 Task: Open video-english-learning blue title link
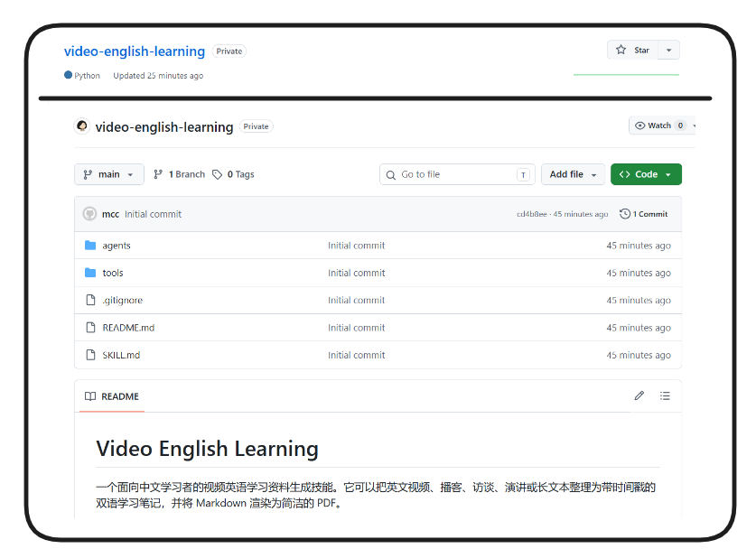[x=135, y=51]
